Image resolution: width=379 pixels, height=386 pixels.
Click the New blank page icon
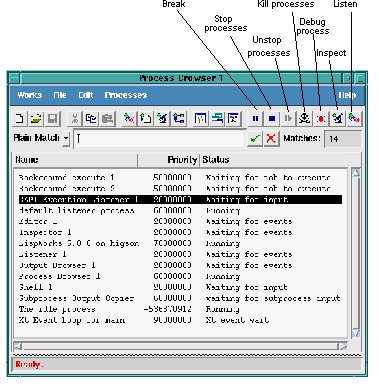pyautogui.click(x=19, y=119)
